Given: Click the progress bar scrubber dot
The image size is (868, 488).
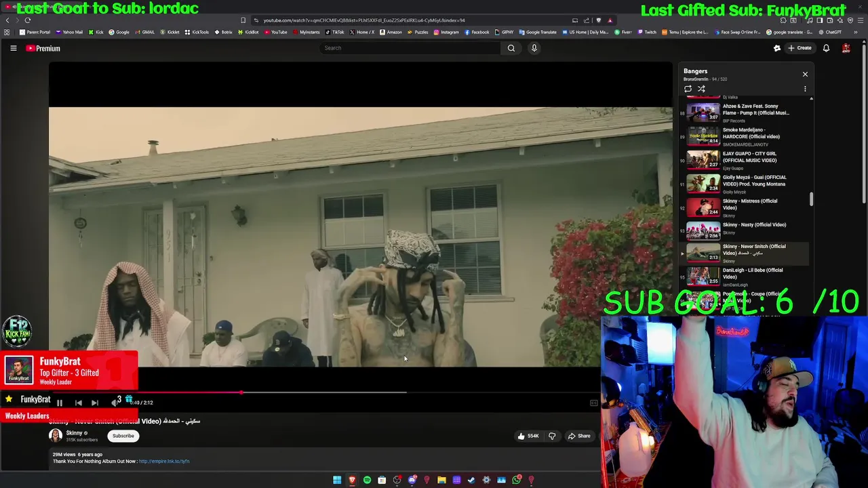Looking at the screenshot, I should pos(241,392).
